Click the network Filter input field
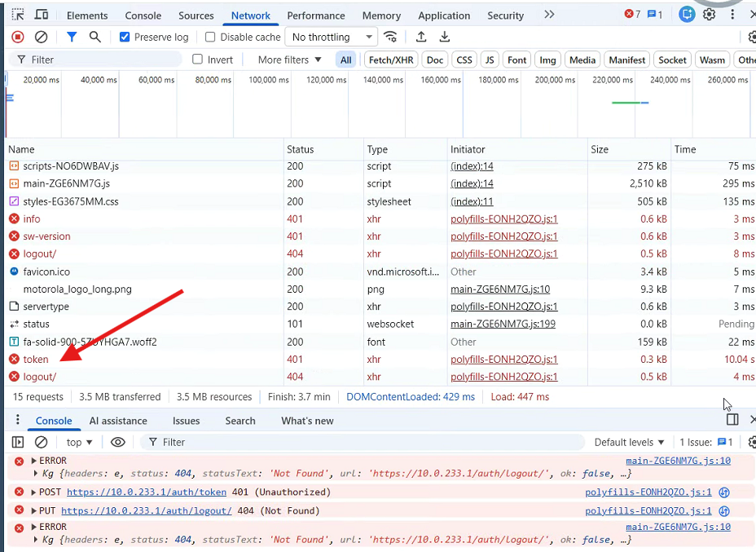756x552 pixels. coord(95,60)
